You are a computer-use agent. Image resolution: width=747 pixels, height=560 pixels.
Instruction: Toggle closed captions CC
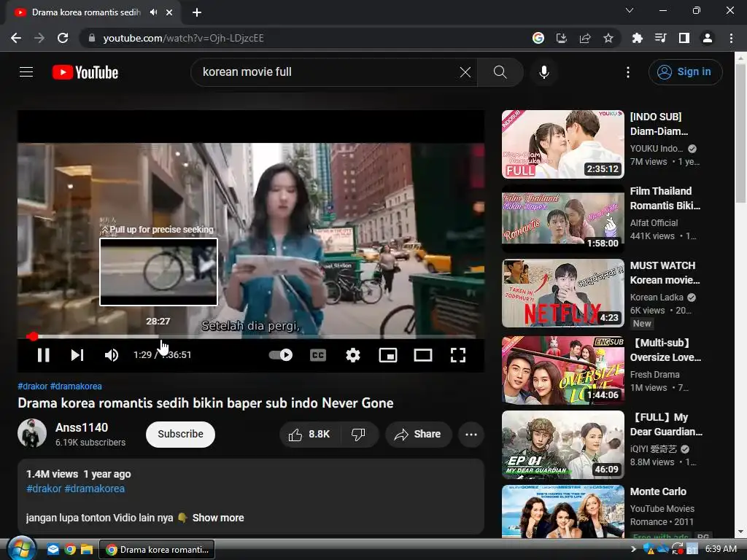[x=318, y=355]
